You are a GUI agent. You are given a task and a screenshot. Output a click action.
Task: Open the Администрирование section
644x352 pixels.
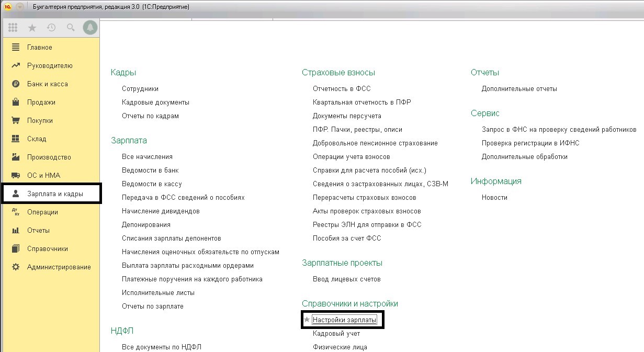coord(59,267)
